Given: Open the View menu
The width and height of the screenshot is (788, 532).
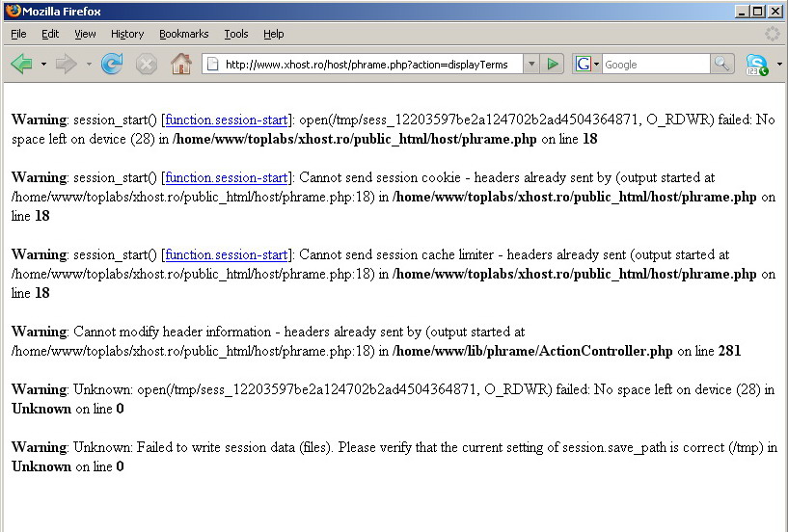Looking at the screenshot, I should point(85,34).
